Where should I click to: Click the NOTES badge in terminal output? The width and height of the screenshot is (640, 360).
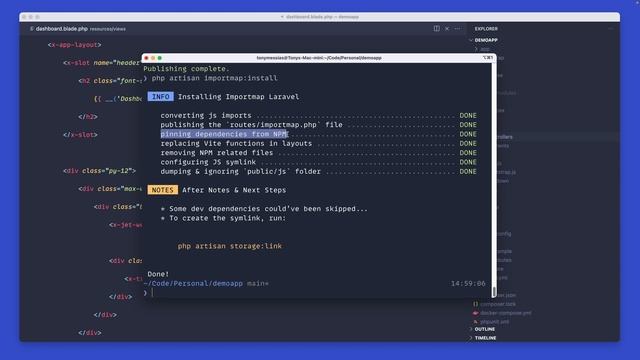pos(162,190)
